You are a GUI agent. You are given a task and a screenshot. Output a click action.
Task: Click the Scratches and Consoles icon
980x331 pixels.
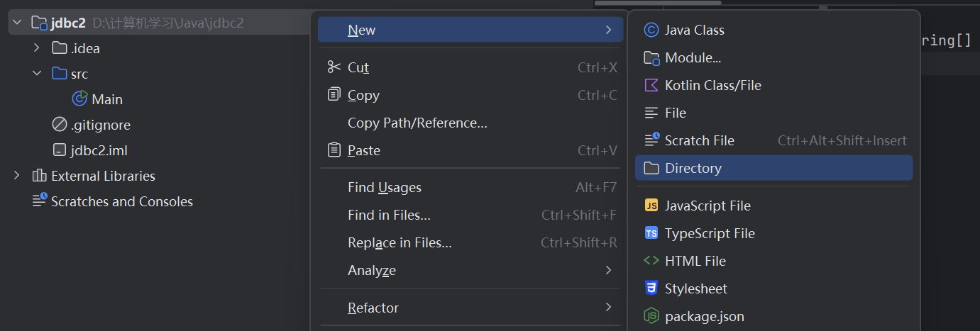click(x=40, y=201)
